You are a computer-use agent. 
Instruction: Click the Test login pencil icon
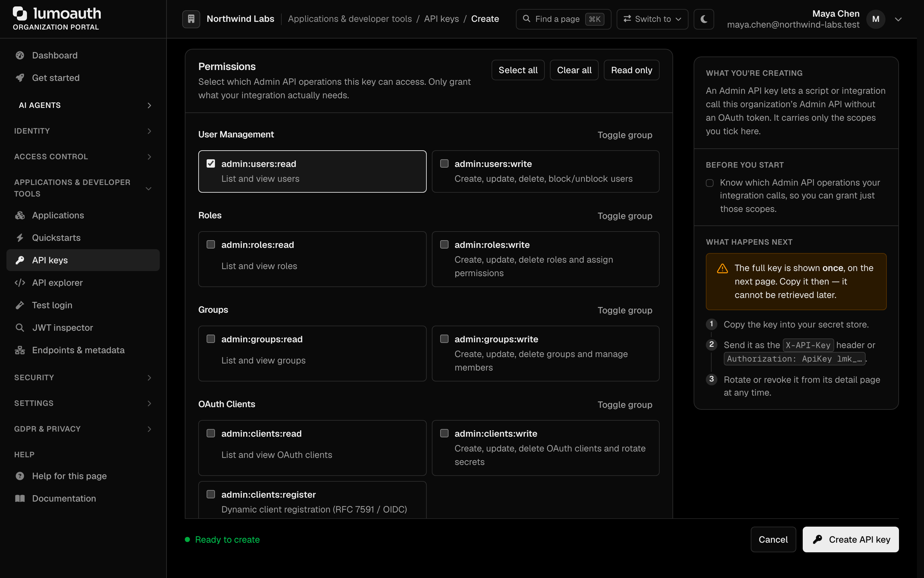(20, 305)
